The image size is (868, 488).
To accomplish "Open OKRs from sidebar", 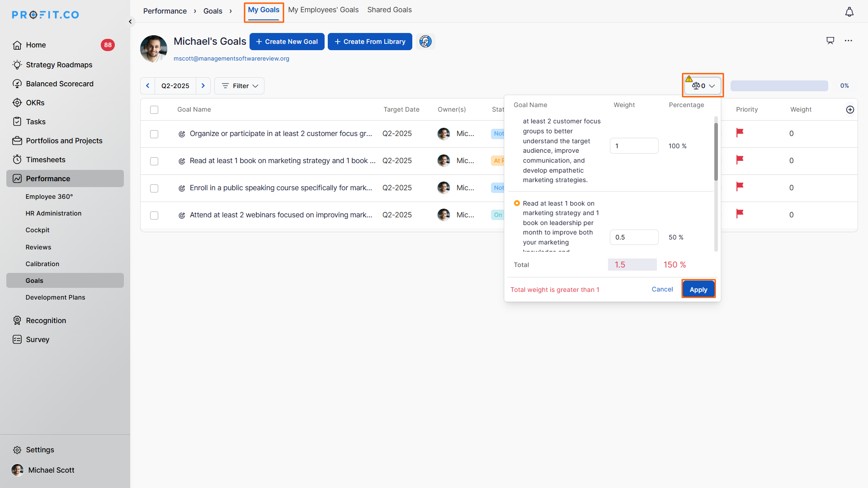I will click(35, 103).
